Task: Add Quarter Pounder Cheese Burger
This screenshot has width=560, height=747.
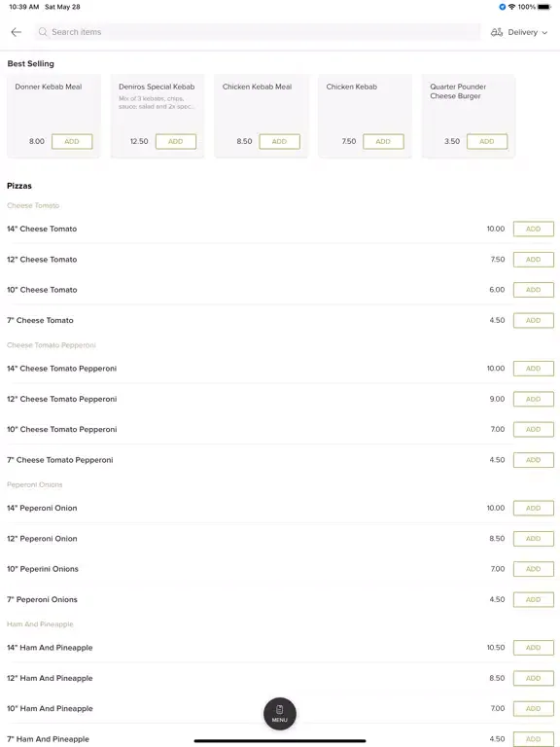Action: point(487,141)
